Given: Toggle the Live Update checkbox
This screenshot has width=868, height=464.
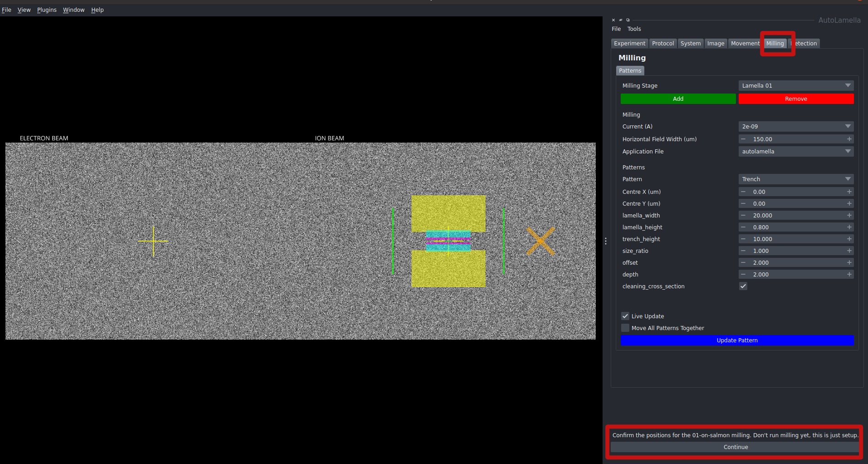Looking at the screenshot, I should pos(625,316).
